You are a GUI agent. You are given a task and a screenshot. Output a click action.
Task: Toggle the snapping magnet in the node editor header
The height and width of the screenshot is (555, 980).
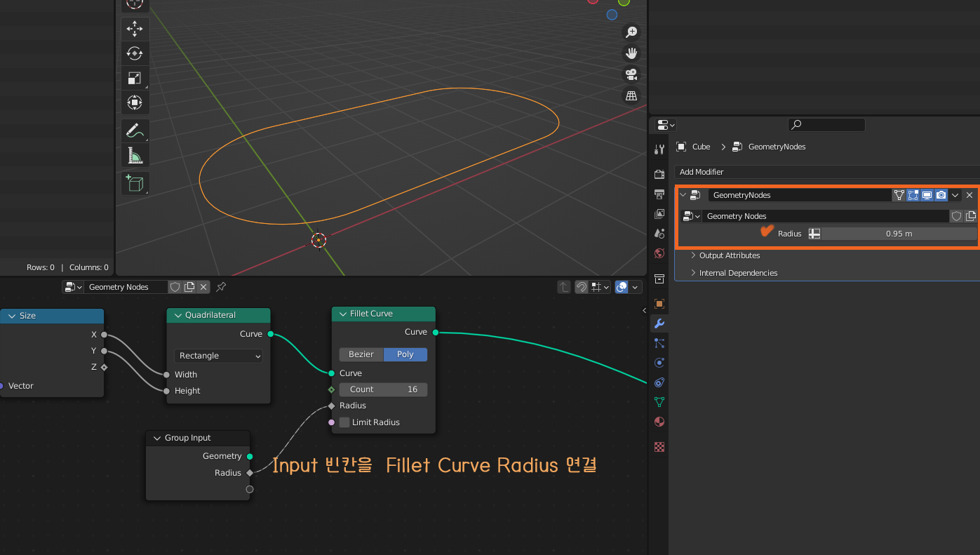[x=581, y=287]
